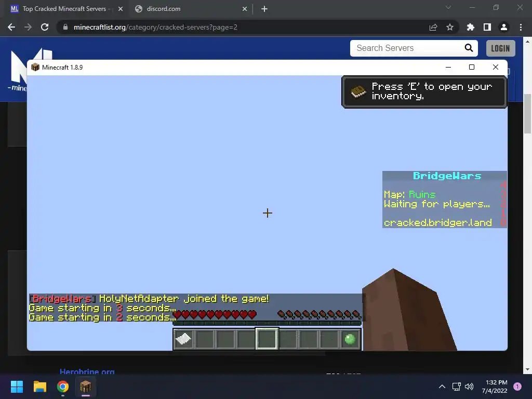Click Chrome forward navigation arrow
Viewport: 532px width, 399px height.
28,27
